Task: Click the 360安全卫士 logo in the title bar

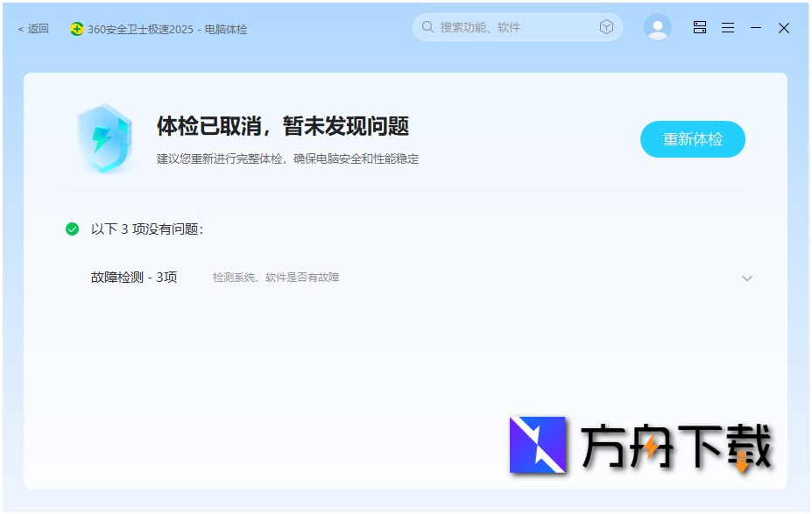Action: click(75, 29)
